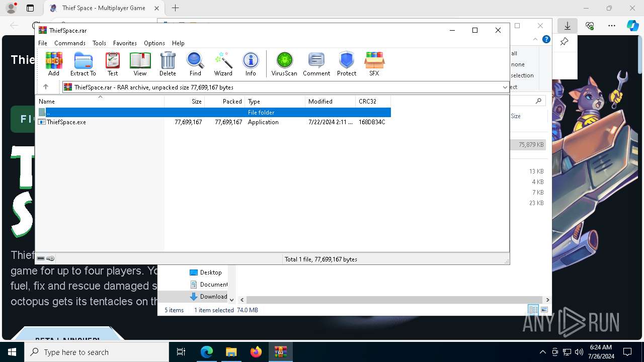Viewport: 644px width, 362px height.
Task: Click WinRAR taskbar icon
Action: 281,352
